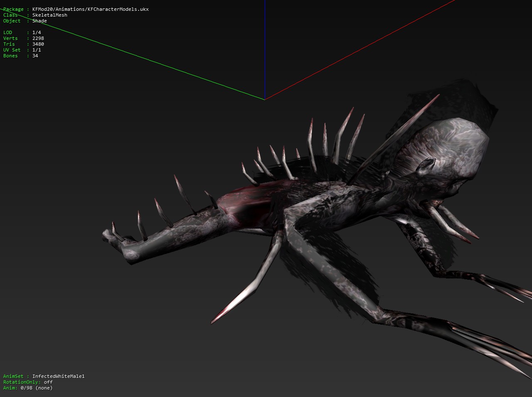Click the "Object" label

pos(12,21)
